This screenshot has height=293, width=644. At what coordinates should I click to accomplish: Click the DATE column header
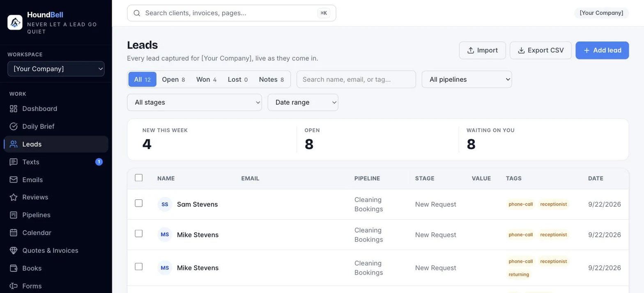pos(596,179)
